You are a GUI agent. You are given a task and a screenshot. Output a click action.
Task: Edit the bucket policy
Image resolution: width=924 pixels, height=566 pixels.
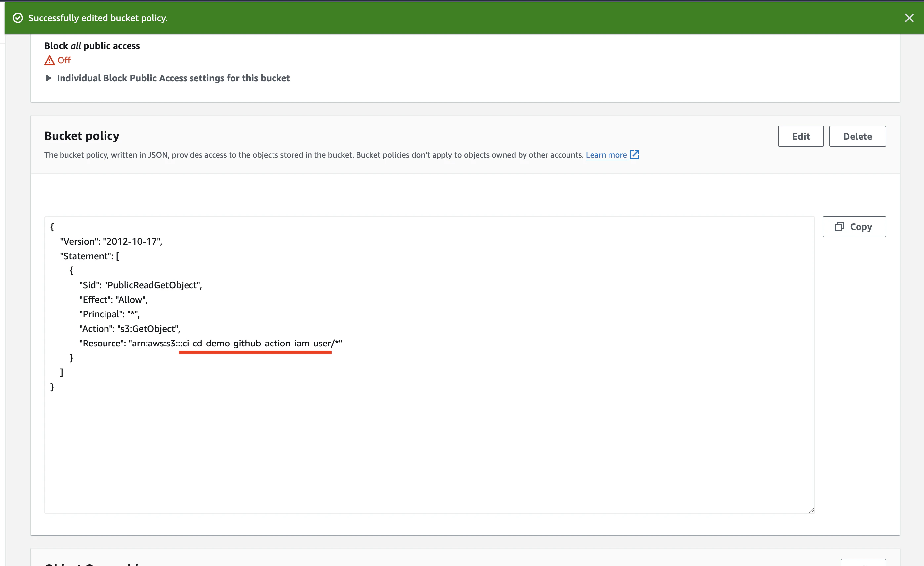(x=801, y=136)
